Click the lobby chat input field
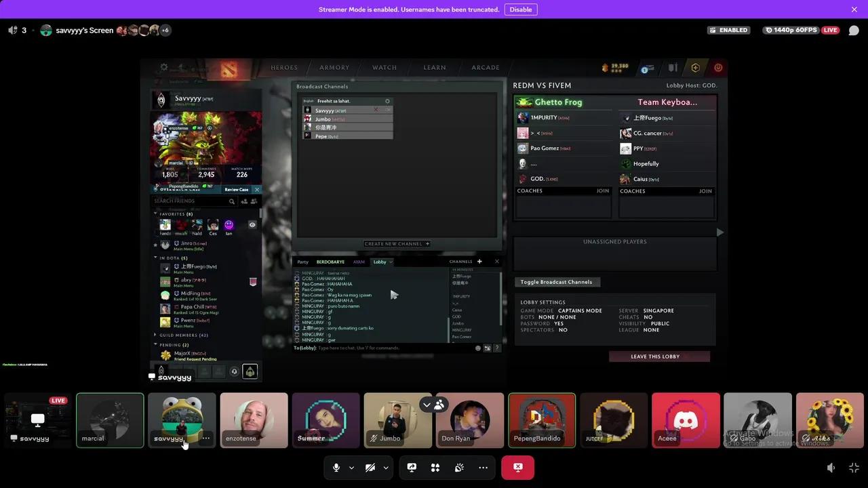Image resolution: width=868 pixels, height=488 pixels. pos(383,348)
